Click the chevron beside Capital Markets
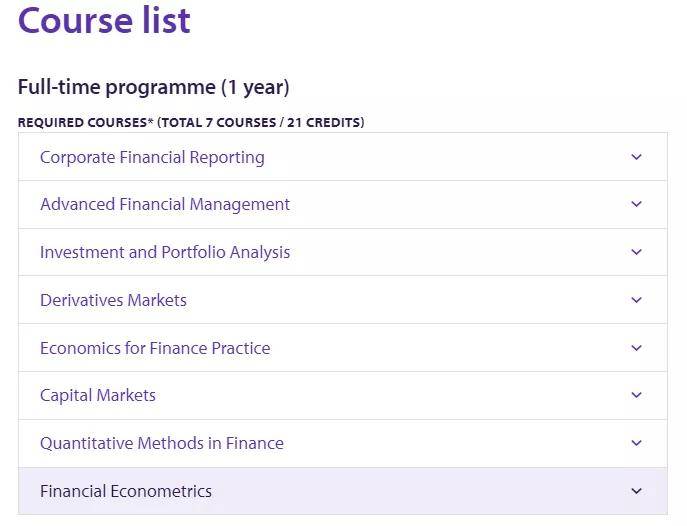 (x=636, y=395)
